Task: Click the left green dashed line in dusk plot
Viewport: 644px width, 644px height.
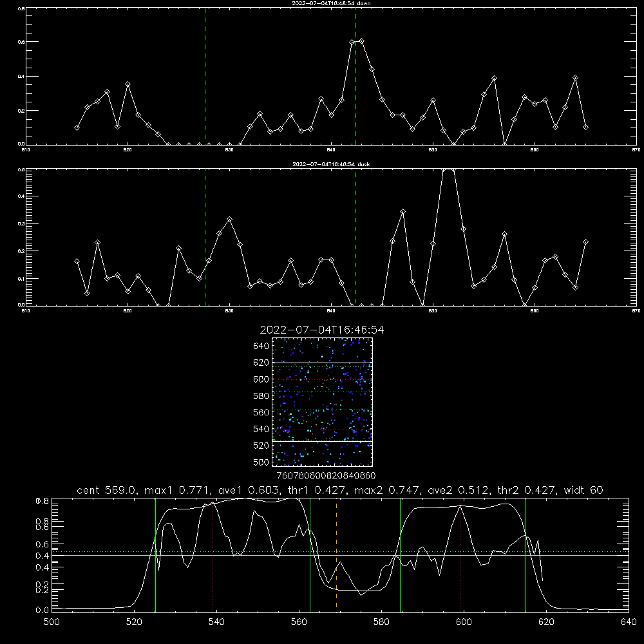Action: pos(205,237)
